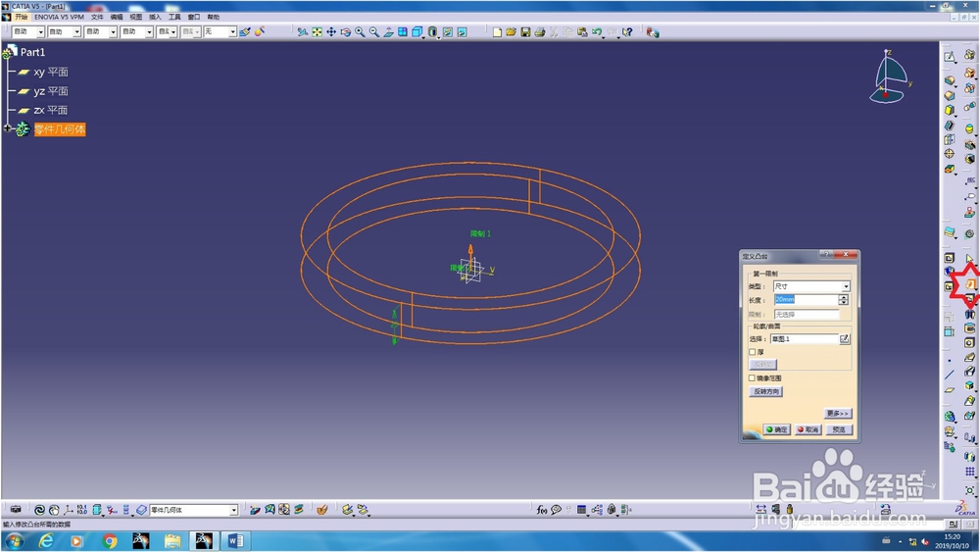
Task: Enable the 镜像范围 mirrored extent checkbox
Action: point(753,378)
